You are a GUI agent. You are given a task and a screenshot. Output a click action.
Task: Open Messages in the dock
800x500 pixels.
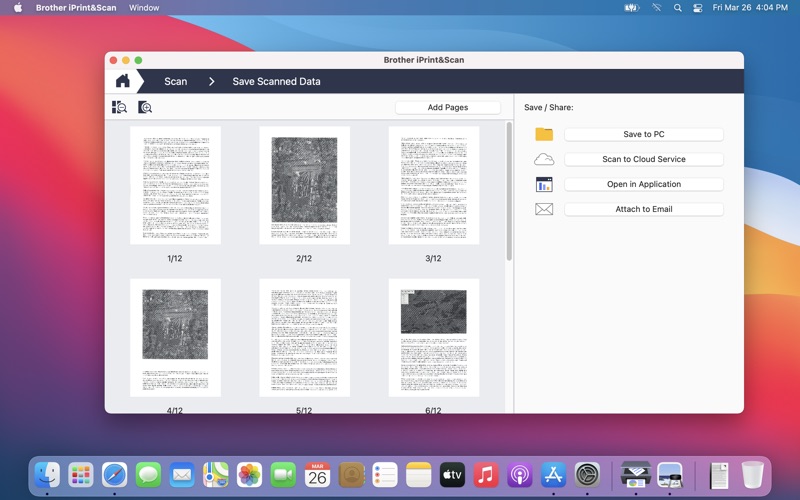[148, 475]
